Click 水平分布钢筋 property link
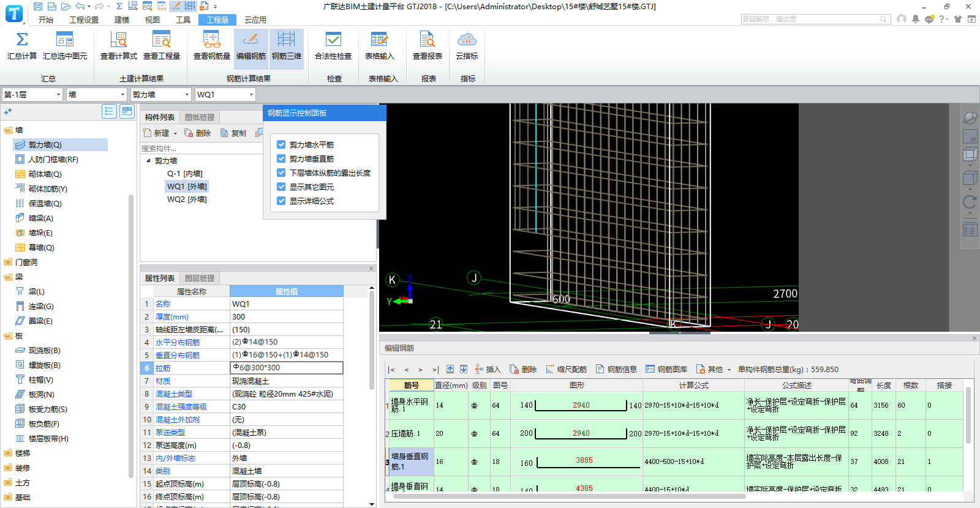The width and height of the screenshot is (980, 508). point(178,342)
